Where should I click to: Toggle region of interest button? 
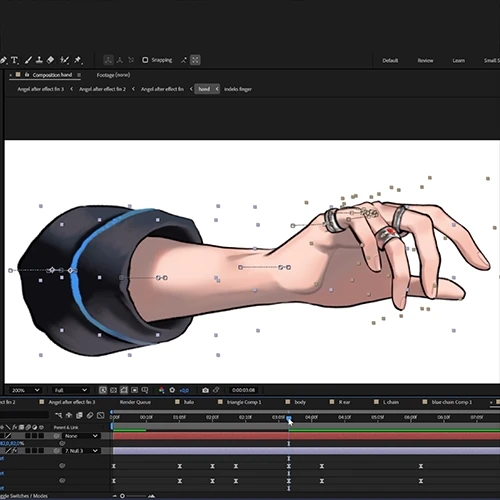coord(135,390)
